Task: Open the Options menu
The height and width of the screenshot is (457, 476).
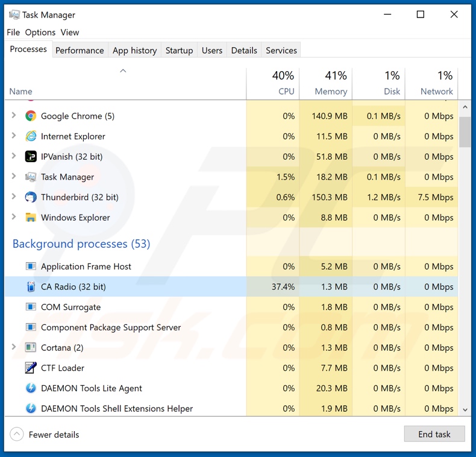Action: pyautogui.click(x=40, y=32)
